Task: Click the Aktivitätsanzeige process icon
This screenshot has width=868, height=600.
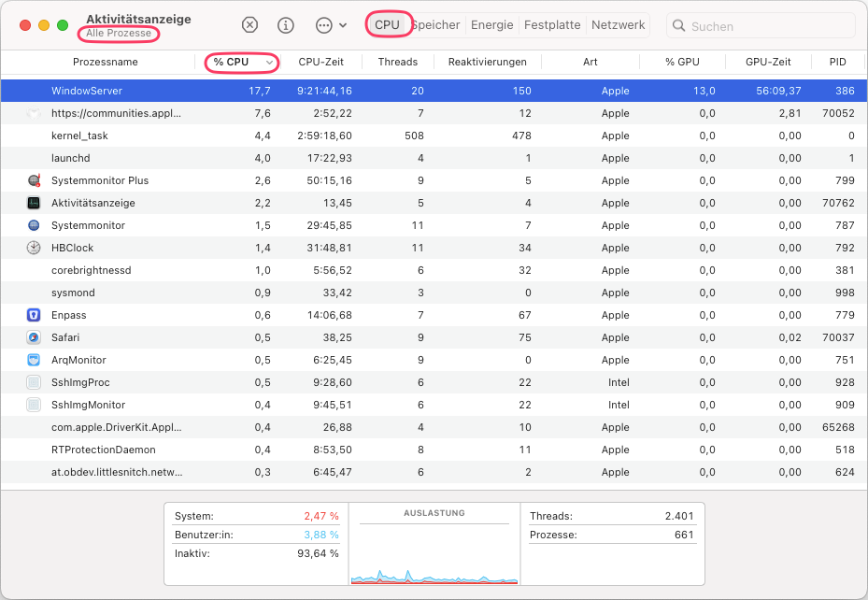Action: click(34, 203)
